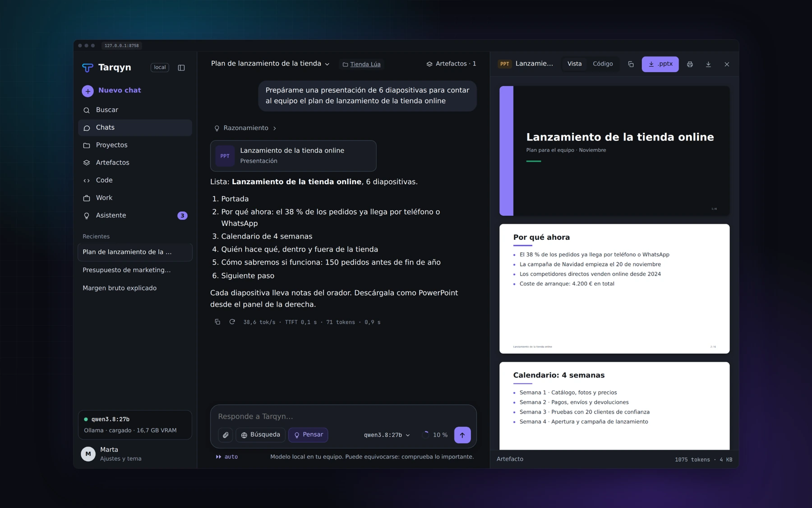Screen dimensions: 812x508
Task: Open the Asistente section
Action: 135,215
